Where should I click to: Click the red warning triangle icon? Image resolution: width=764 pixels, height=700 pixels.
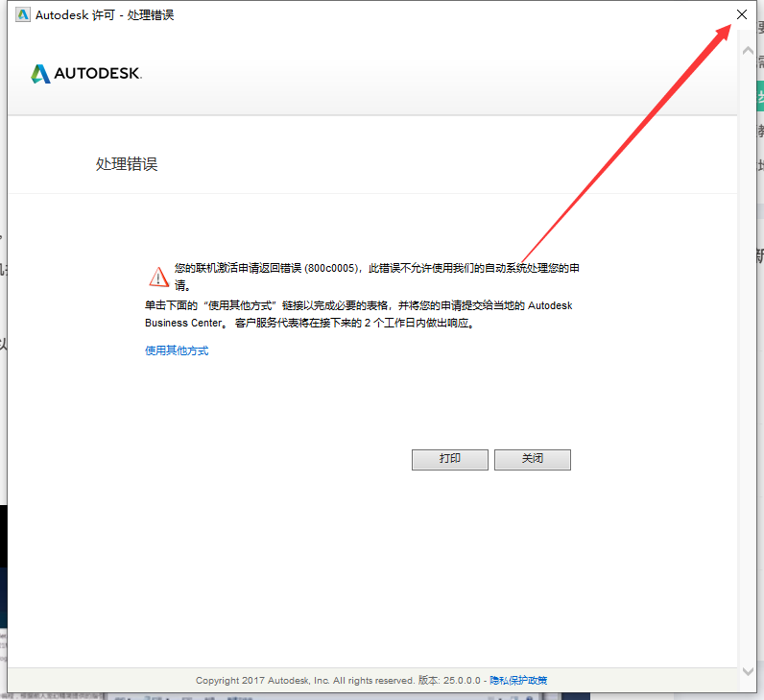158,277
